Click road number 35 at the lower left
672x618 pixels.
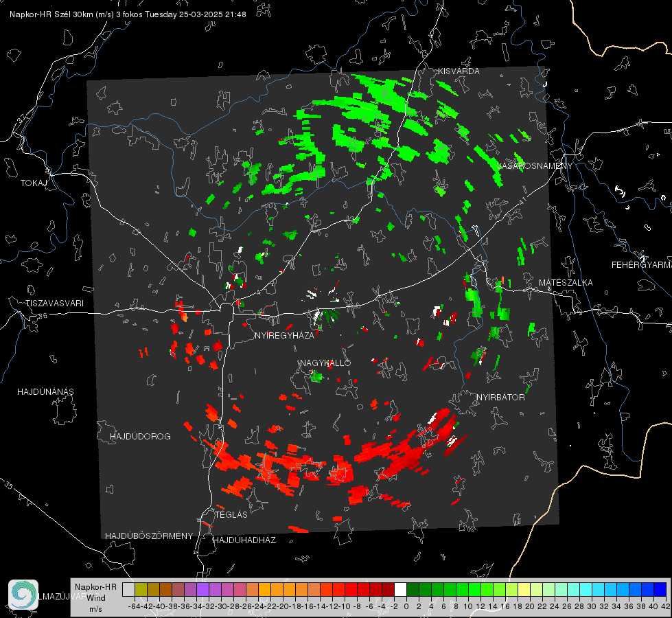(9, 486)
